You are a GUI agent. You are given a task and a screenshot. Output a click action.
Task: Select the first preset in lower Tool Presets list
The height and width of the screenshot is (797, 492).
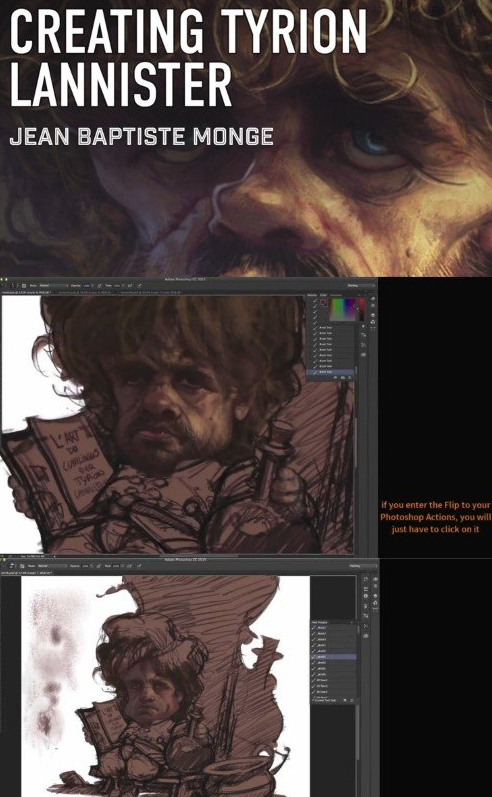[x=333, y=628]
